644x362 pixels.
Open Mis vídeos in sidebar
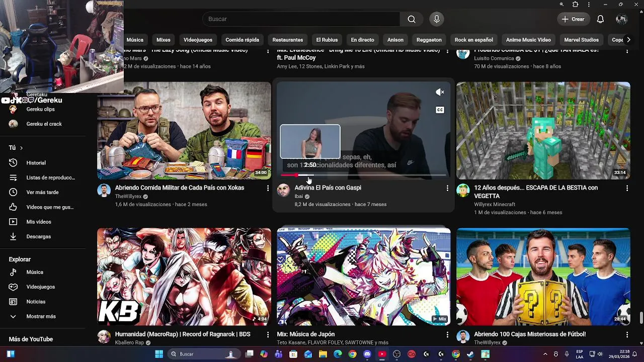click(x=39, y=222)
